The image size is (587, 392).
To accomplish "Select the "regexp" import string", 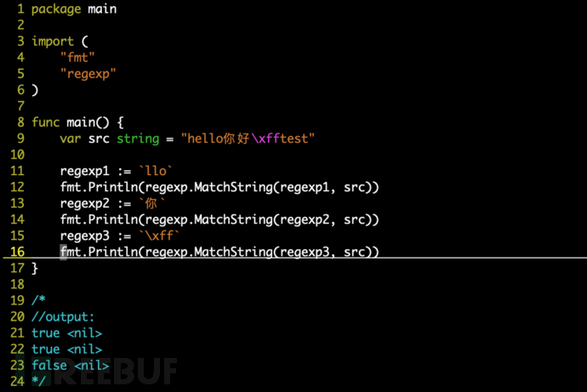I will coord(88,74).
